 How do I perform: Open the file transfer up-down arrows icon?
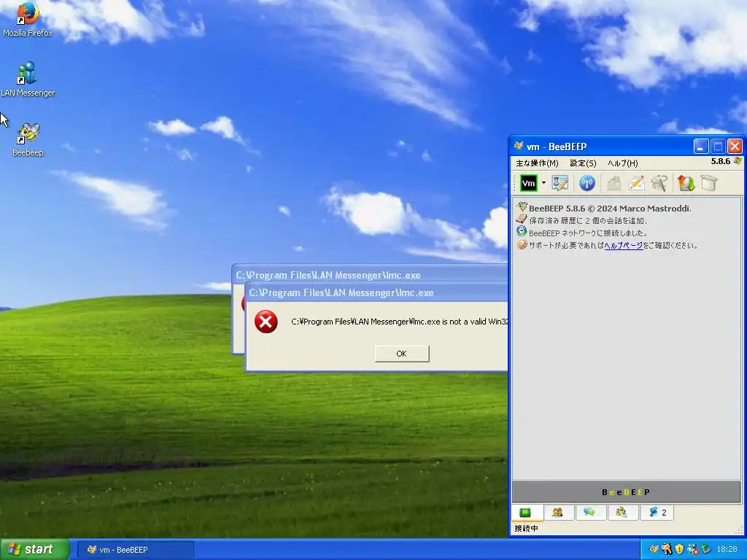click(x=686, y=183)
